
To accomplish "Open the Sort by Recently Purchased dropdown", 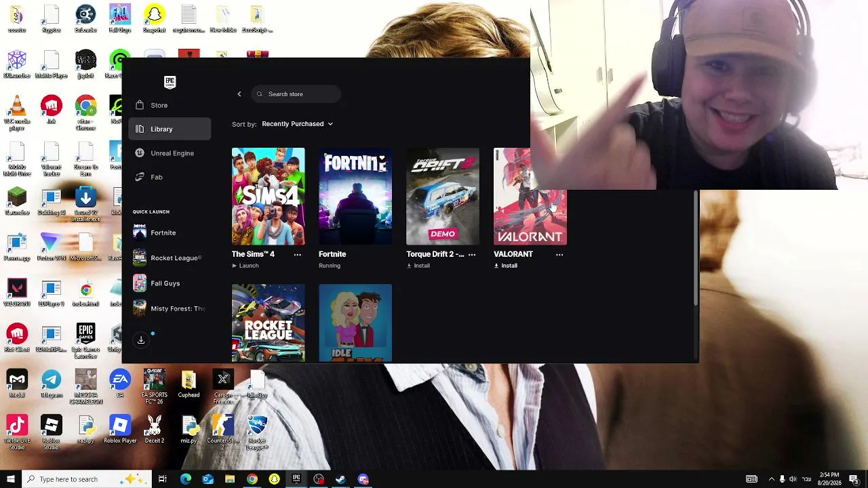I will [x=297, y=124].
